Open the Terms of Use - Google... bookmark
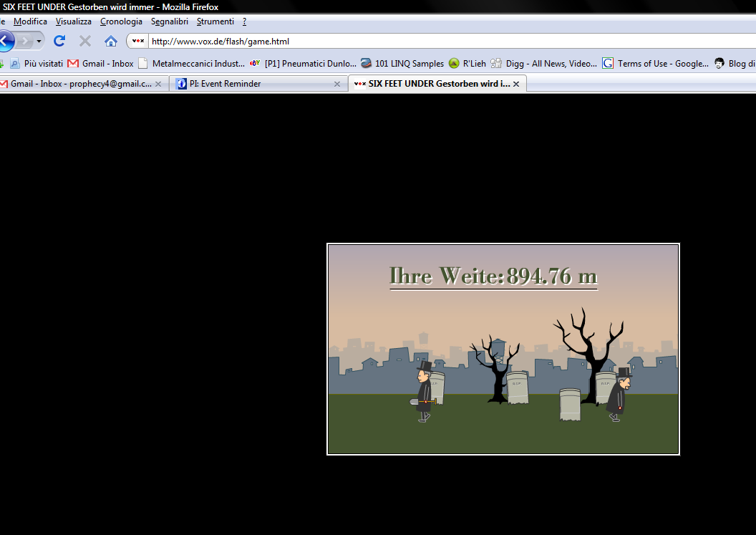756x535 pixels. (x=655, y=63)
